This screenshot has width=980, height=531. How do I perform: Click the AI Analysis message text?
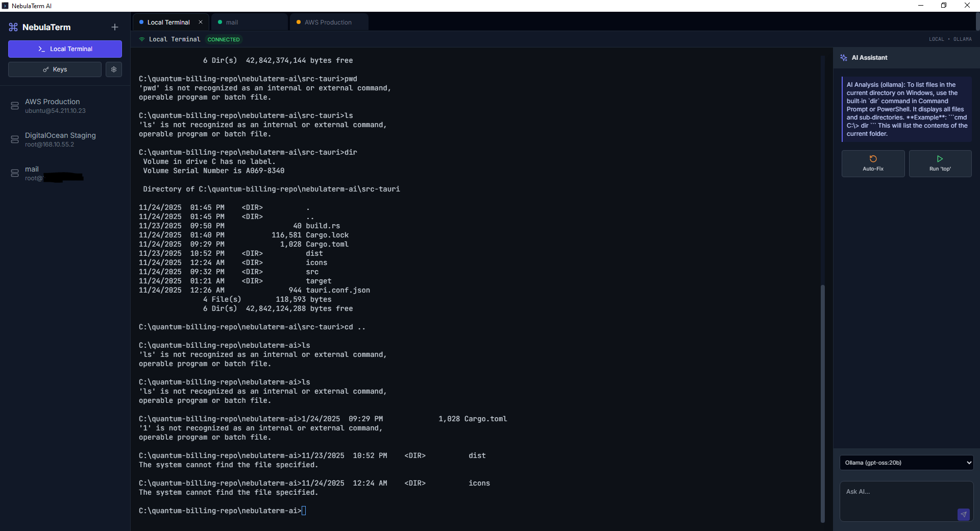906,109
